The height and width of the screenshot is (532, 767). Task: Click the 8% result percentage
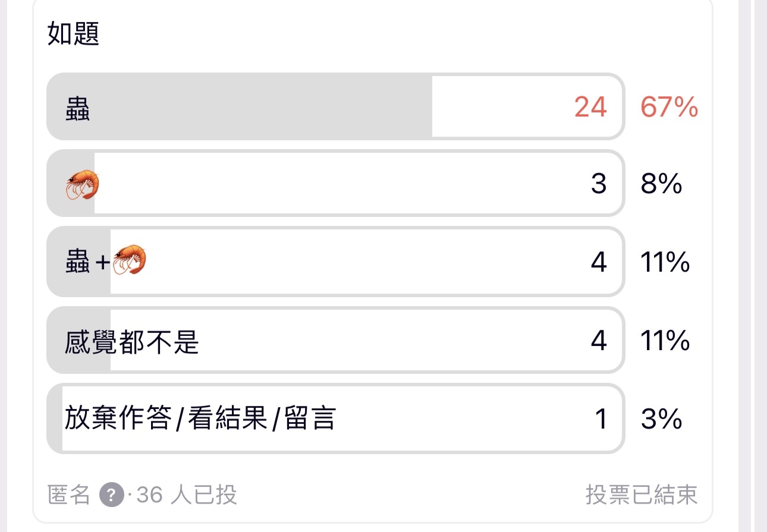(x=661, y=184)
